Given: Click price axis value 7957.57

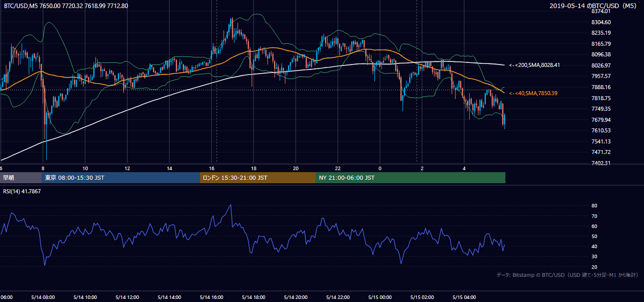Looking at the screenshot, I should [x=601, y=76].
